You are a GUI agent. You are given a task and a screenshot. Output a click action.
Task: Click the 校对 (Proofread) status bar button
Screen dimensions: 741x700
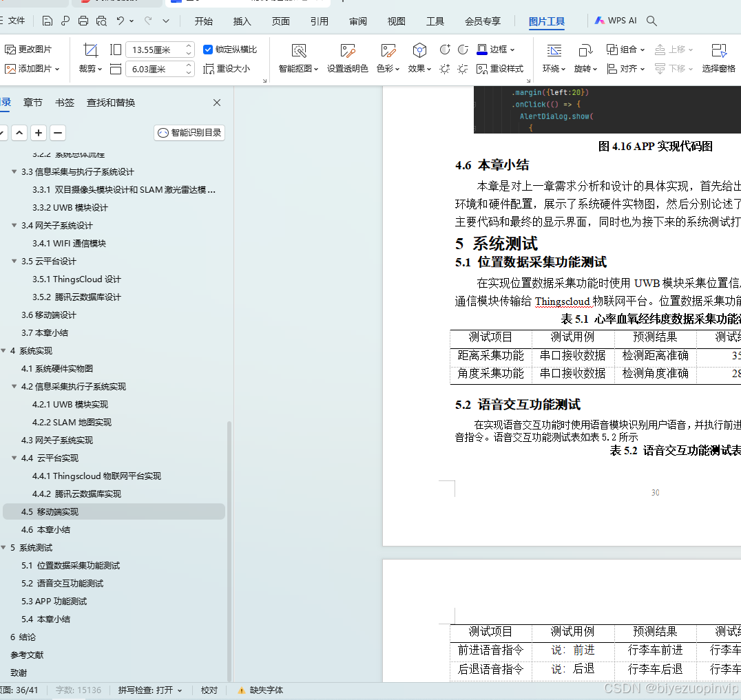(x=209, y=690)
